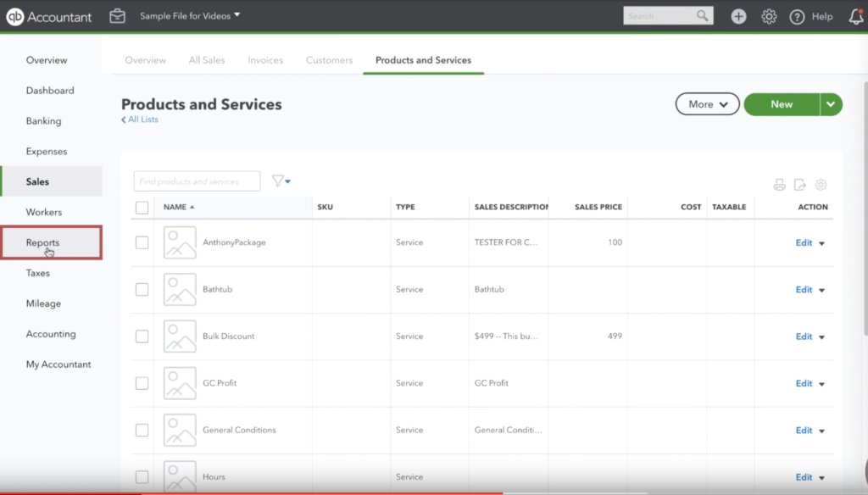Click the green New button

tap(781, 104)
